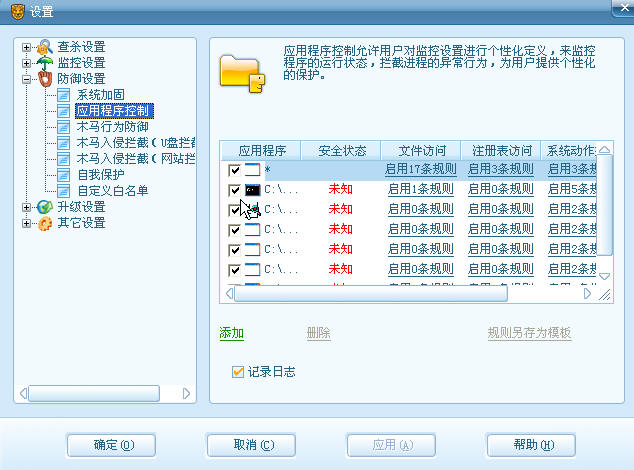This screenshot has height=470, width=634.
Task: Collapse the 防御设置 tree node
Action: tap(26, 79)
